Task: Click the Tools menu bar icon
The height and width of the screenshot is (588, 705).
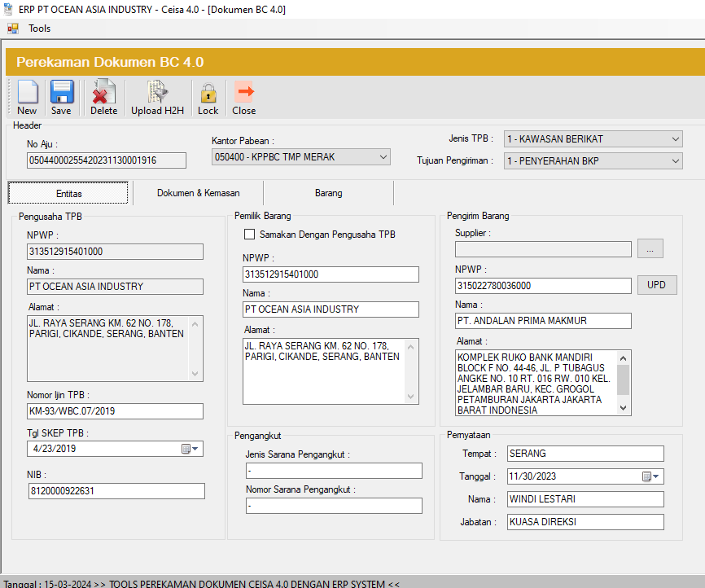Action: click(13, 28)
